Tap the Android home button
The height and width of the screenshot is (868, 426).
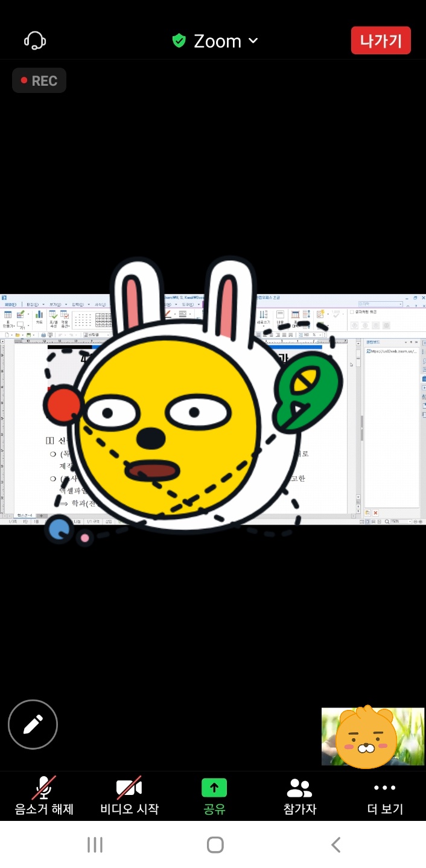click(x=215, y=844)
